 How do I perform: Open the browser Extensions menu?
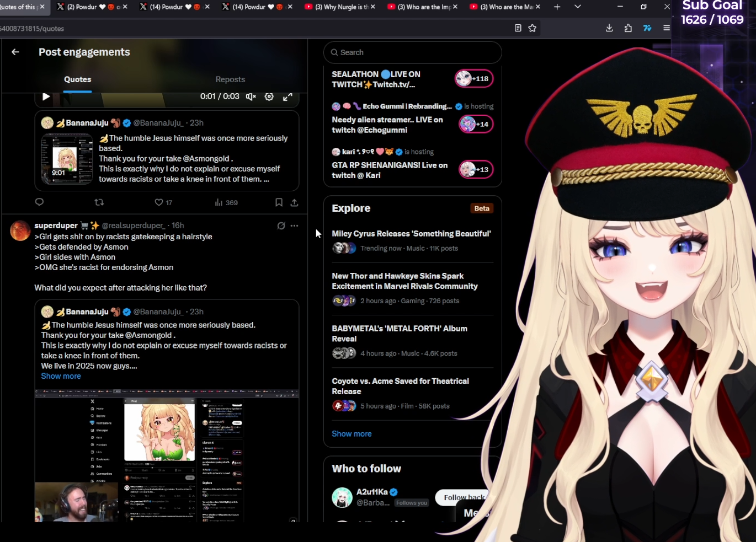pyautogui.click(x=628, y=28)
